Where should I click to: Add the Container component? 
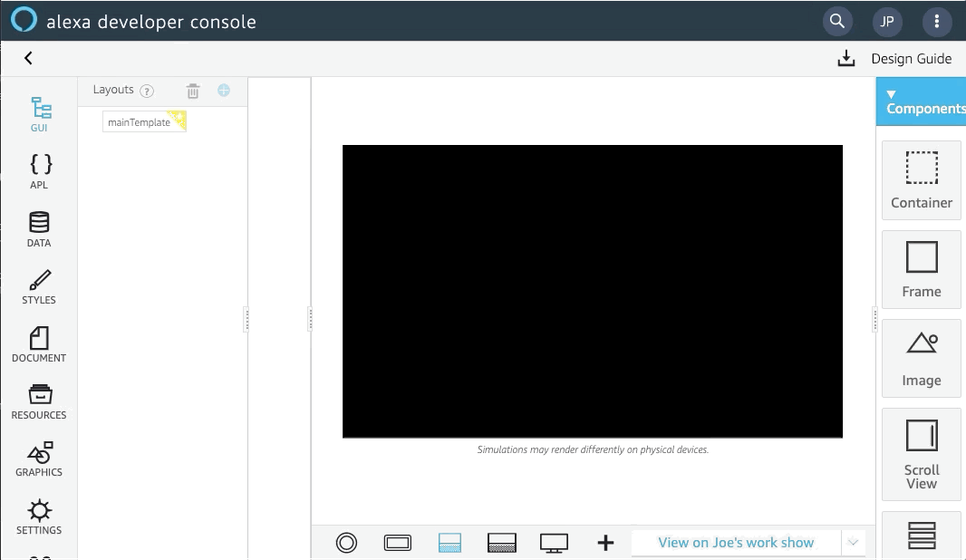(921, 180)
